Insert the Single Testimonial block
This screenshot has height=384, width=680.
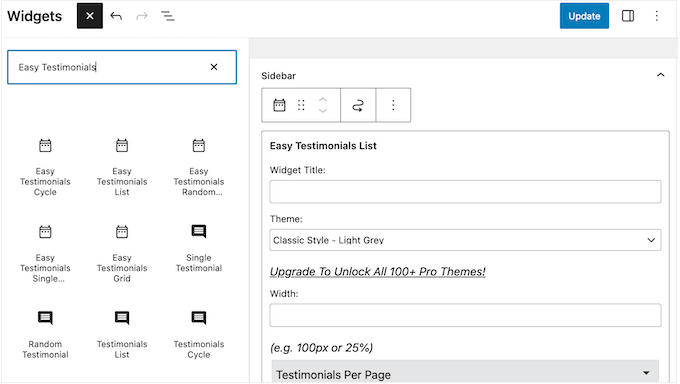click(x=199, y=249)
